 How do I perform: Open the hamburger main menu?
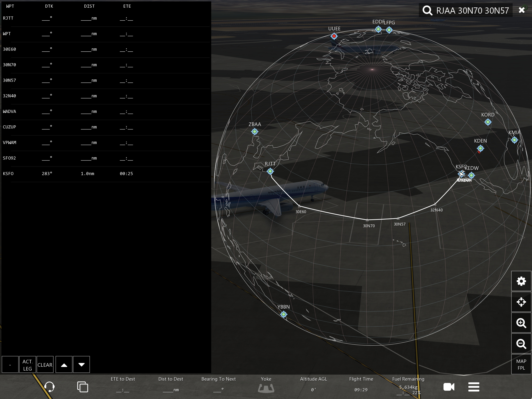tap(474, 387)
